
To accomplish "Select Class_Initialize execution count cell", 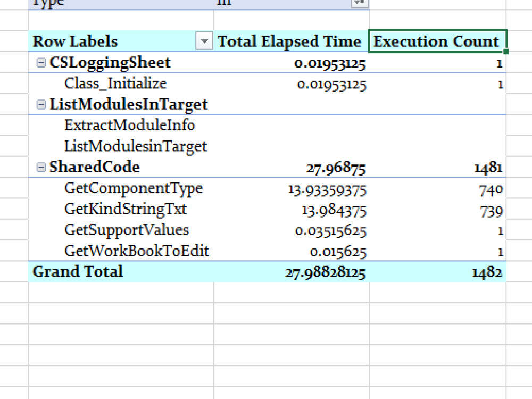I will [x=438, y=84].
